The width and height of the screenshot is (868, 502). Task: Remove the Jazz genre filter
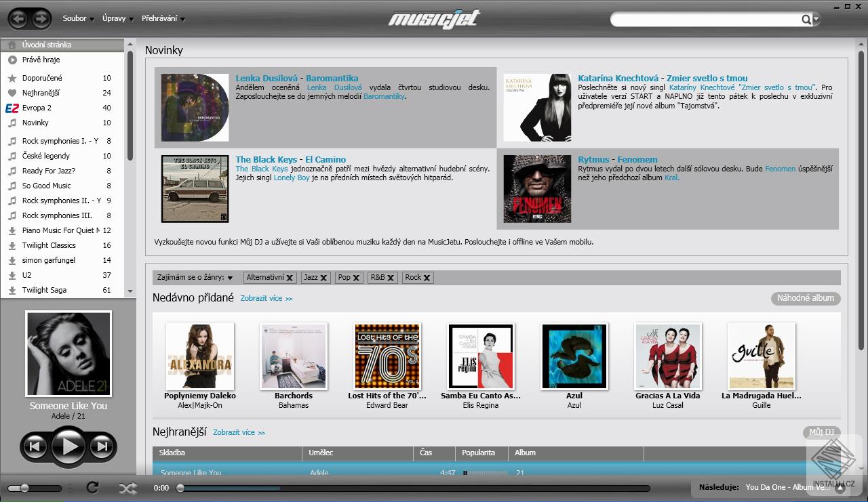coord(325,277)
